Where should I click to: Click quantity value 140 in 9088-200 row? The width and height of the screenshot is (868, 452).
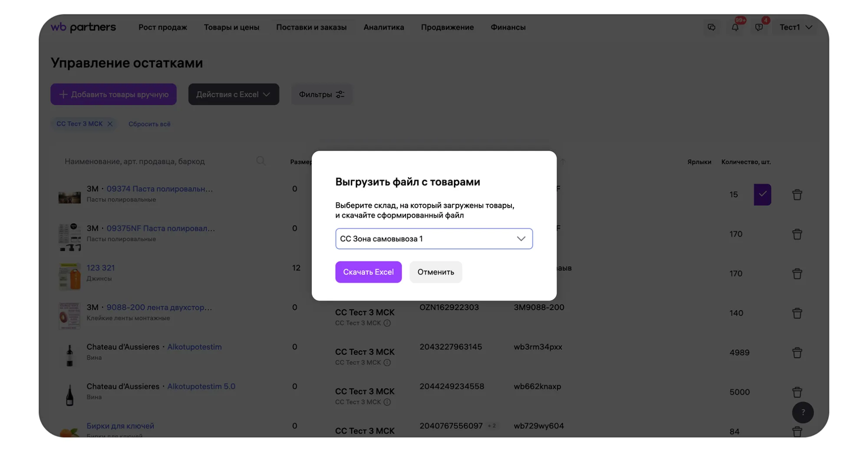736,313
